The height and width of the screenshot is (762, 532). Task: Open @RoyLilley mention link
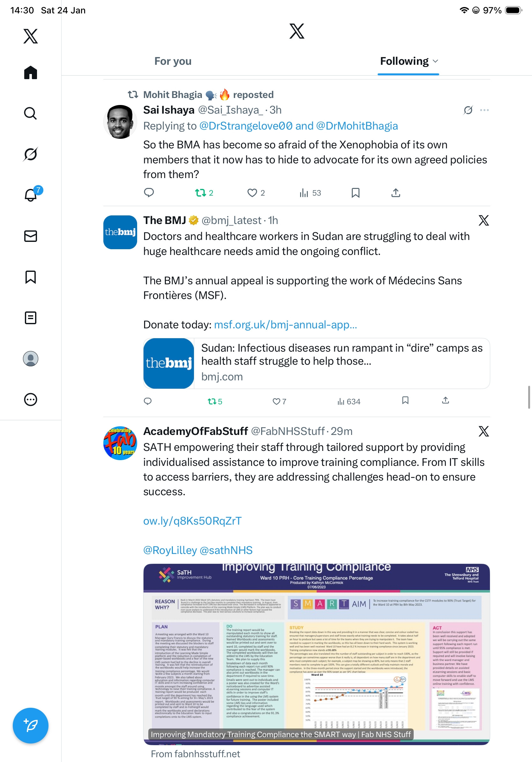170,550
